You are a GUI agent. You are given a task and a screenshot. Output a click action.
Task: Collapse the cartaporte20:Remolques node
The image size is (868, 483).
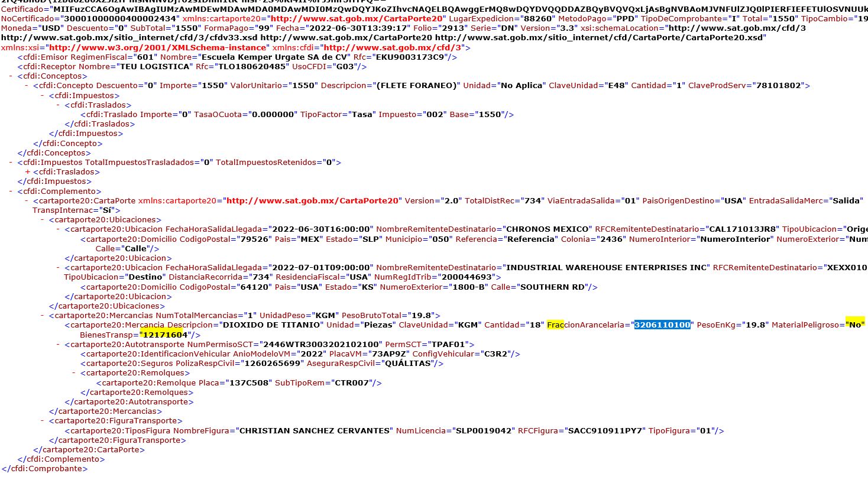pyautogui.click(x=75, y=373)
